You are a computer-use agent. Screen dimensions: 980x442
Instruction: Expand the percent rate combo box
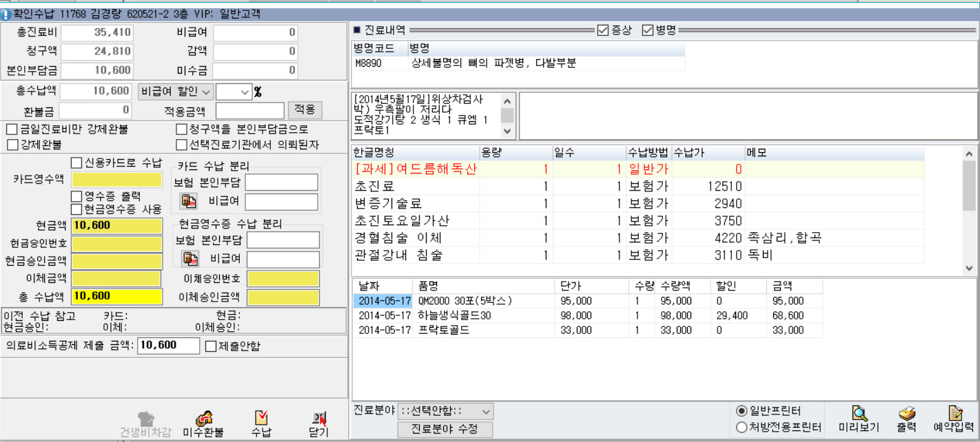pyautogui.click(x=243, y=92)
